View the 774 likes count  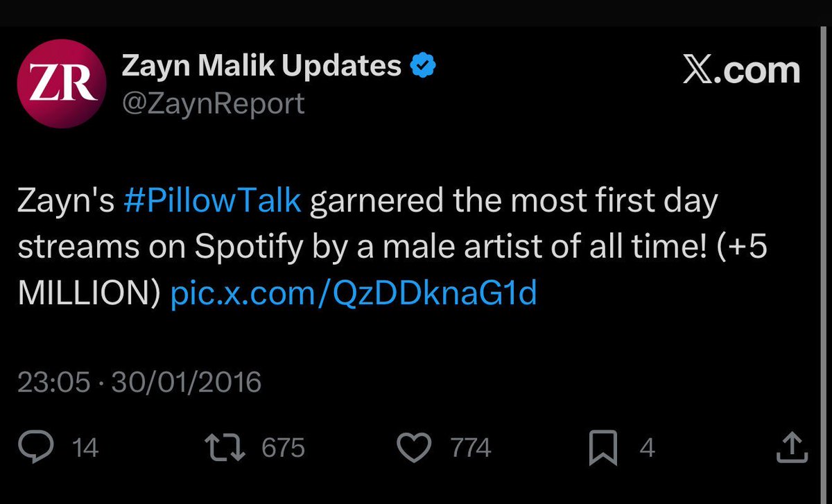tap(471, 449)
